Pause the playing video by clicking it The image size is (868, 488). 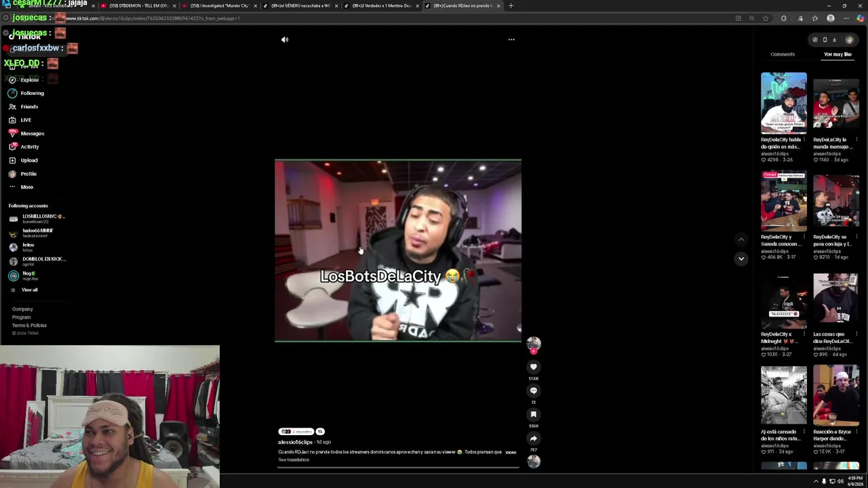pos(398,250)
